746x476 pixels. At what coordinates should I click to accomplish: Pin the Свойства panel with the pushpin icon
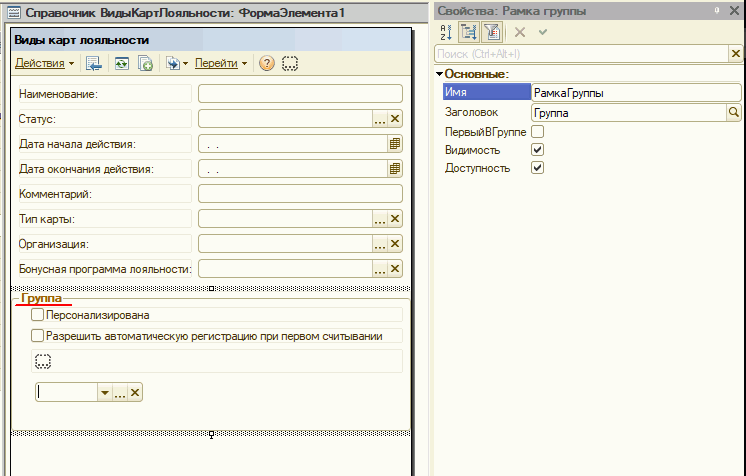tap(717, 10)
